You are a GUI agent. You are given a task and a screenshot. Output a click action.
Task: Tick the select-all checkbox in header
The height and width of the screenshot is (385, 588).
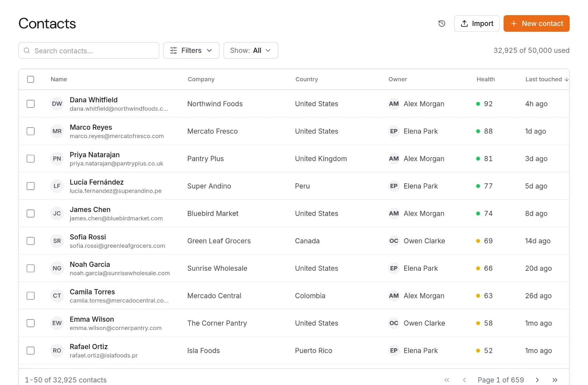(x=31, y=79)
